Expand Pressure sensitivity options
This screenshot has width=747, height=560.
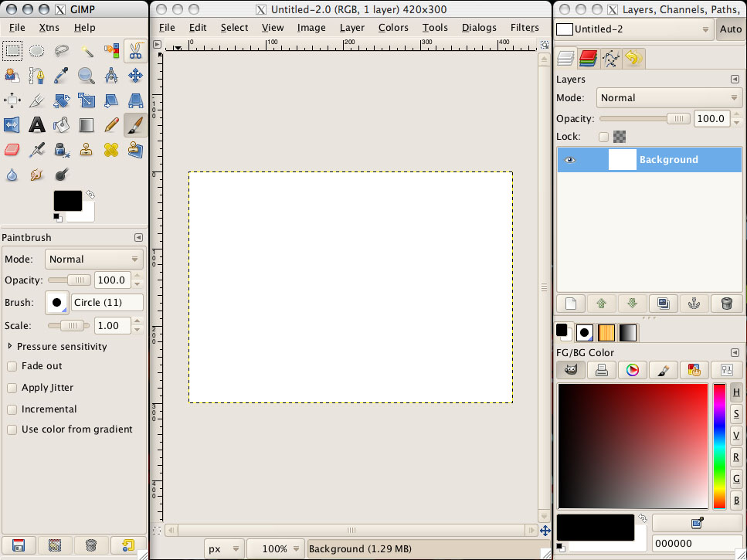point(10,346)
